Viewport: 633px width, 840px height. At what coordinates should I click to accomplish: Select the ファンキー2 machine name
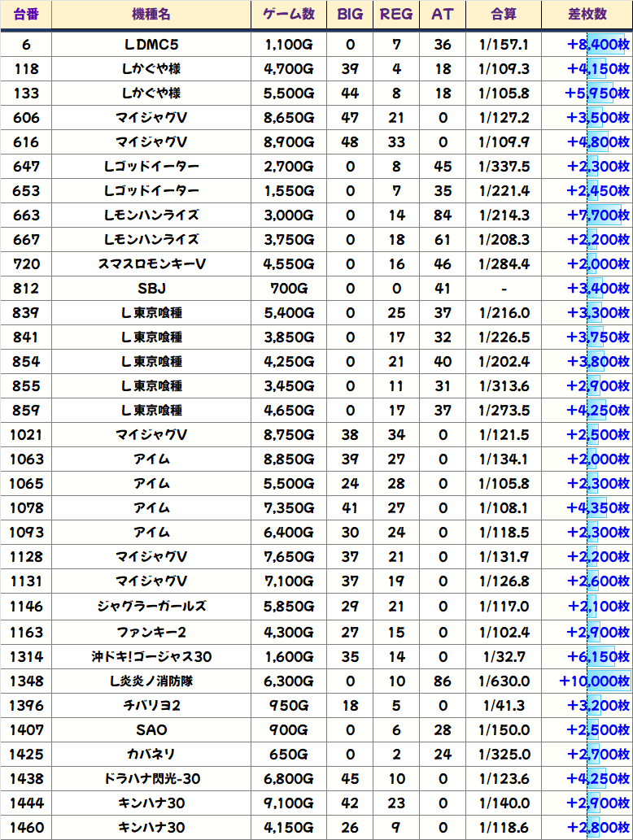[151, 632]
